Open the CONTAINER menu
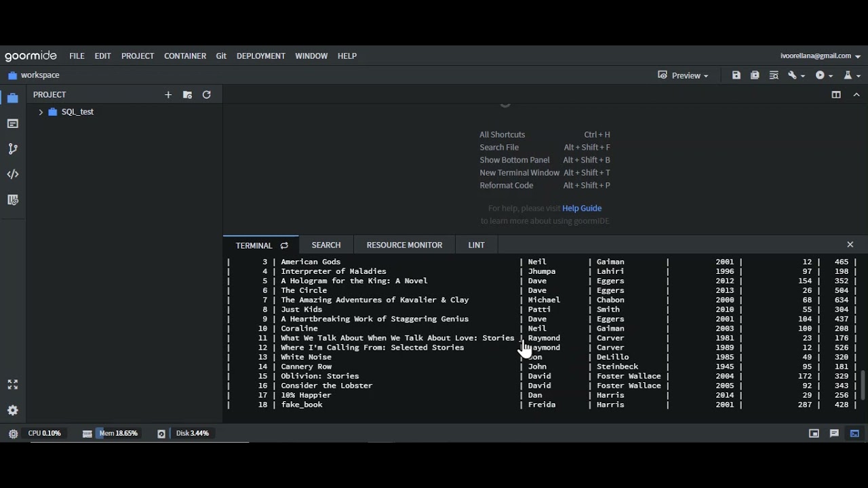868x488 pixels. [185, 56]
